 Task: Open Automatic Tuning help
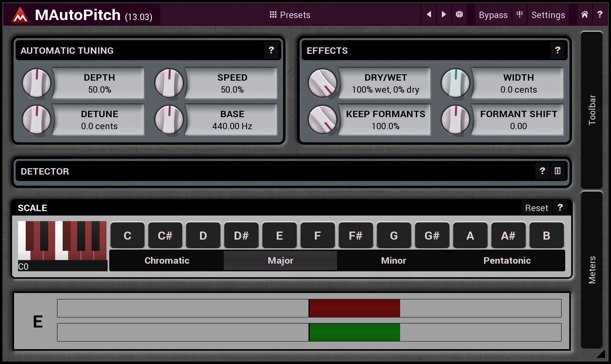pos(271,50)
